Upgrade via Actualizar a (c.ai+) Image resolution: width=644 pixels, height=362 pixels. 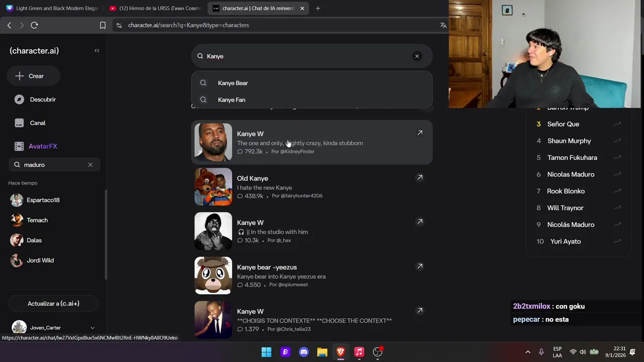point(53,304)
